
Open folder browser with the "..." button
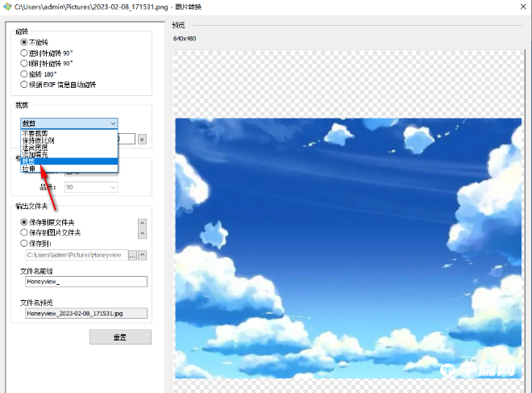(133, 255)
